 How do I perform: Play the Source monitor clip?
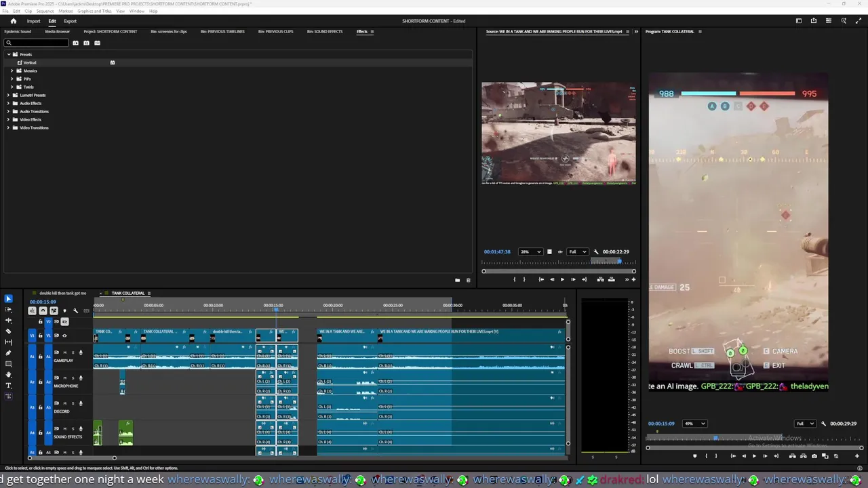(562, 279)
